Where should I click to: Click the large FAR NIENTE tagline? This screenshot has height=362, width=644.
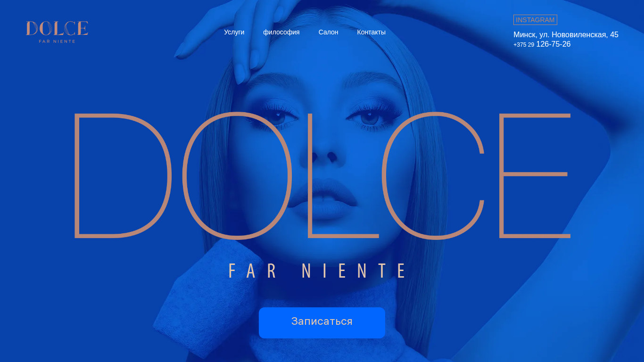(318, 271)
